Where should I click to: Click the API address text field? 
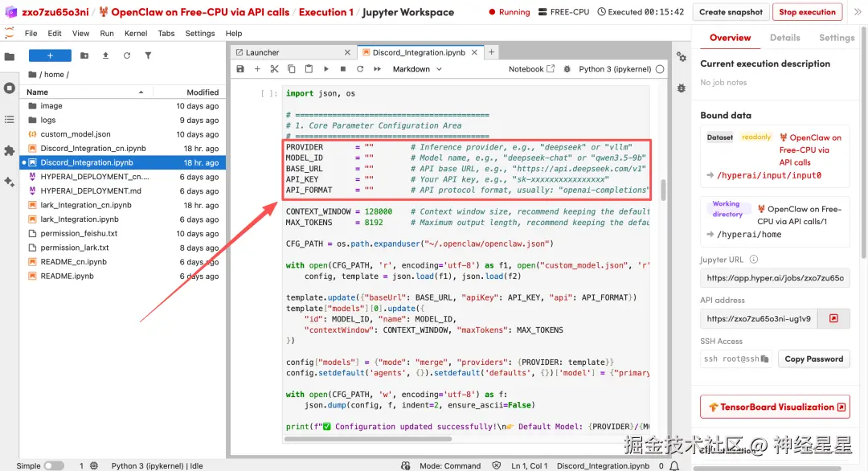tap(759, 318)
